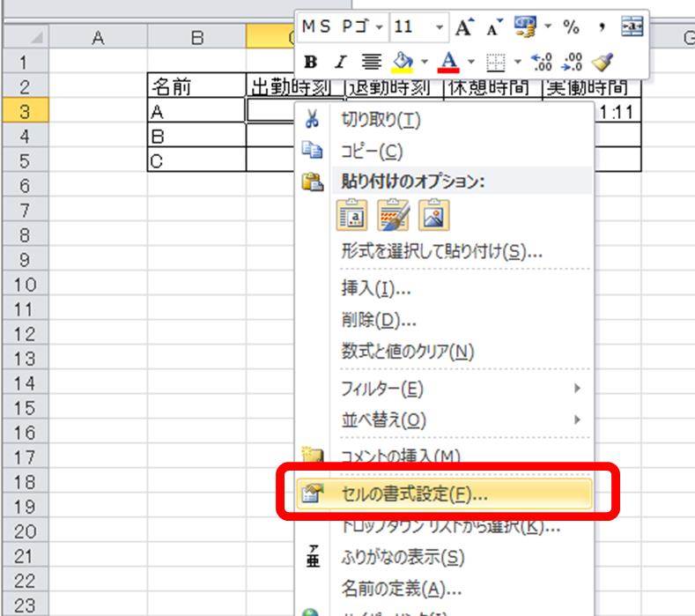
Task: Choose 切り取り in the context menu
Action: pyautogui.click(x=381, y=120)
